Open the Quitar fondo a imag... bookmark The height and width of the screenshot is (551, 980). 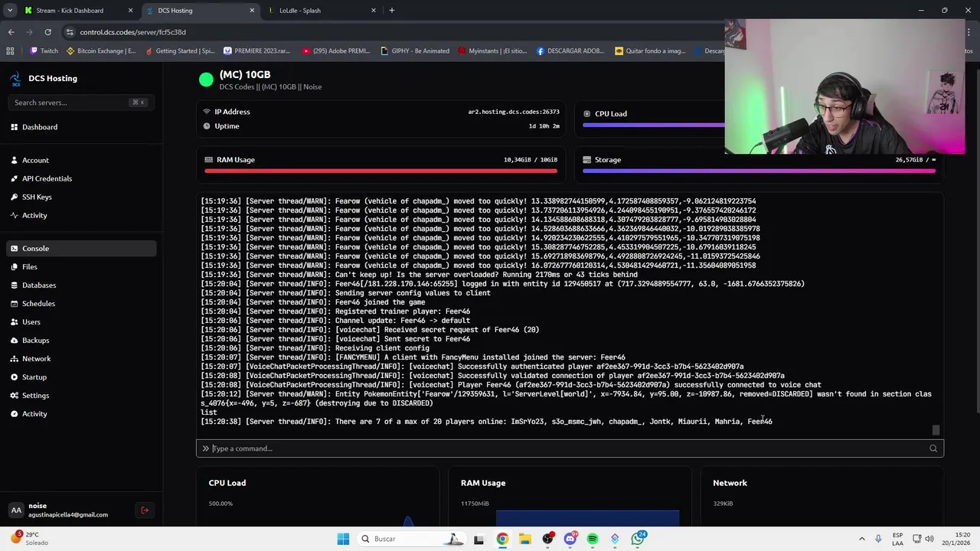coord(650,51)
